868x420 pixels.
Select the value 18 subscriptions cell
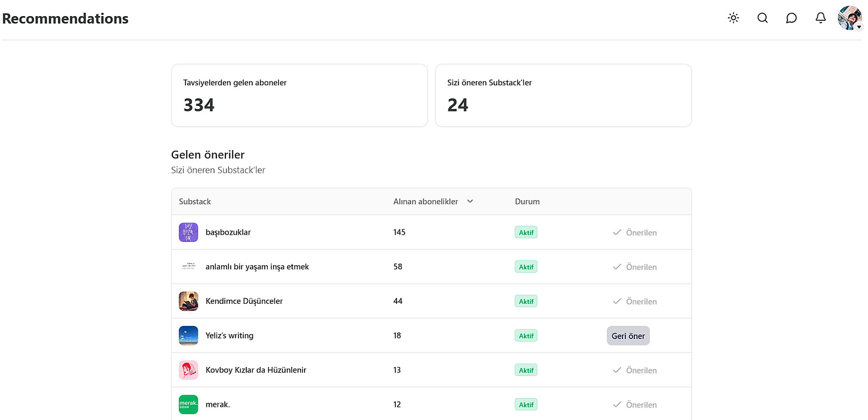[397, 335]
